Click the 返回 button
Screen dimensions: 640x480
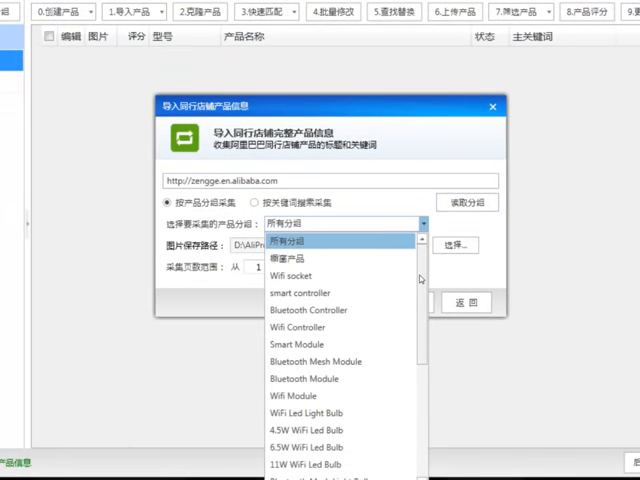click(x=467, y=302)
